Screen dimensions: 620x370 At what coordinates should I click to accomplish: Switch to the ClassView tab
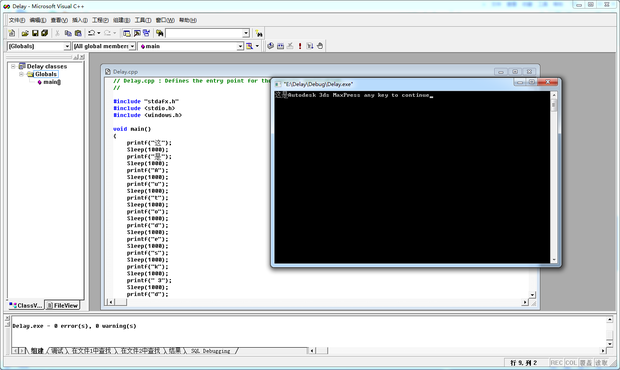point(26,306)
